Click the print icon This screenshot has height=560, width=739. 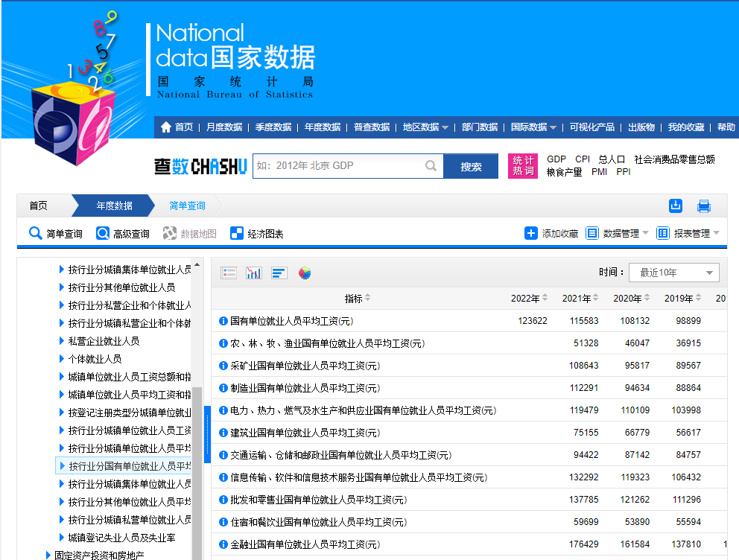[x=704, y=206]
